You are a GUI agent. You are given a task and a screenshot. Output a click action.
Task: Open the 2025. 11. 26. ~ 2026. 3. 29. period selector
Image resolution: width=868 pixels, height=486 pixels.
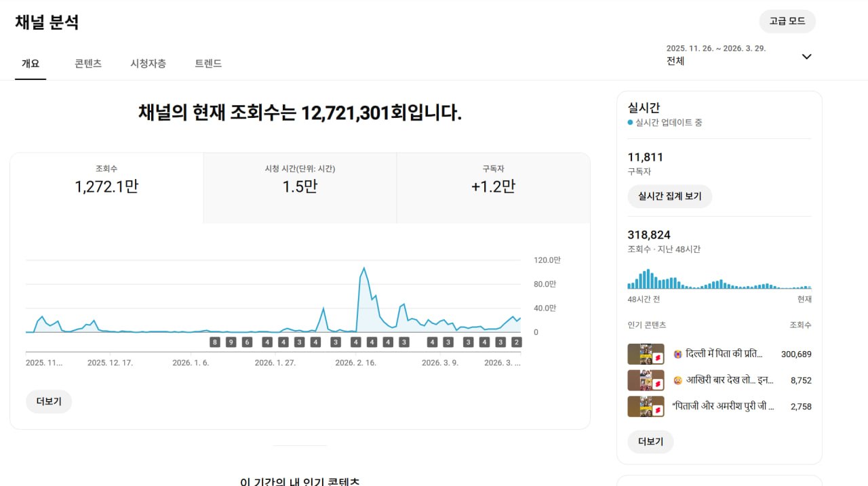[x=715, y=55]
